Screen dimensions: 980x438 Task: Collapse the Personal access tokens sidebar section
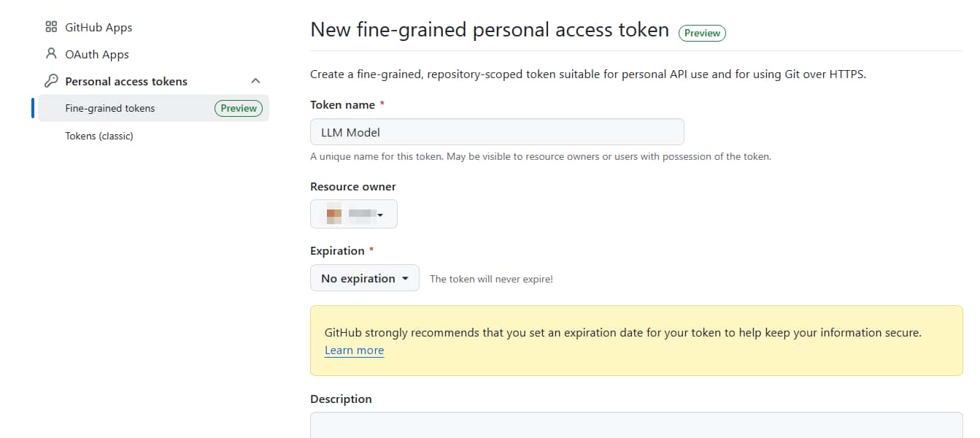[255, 80]
